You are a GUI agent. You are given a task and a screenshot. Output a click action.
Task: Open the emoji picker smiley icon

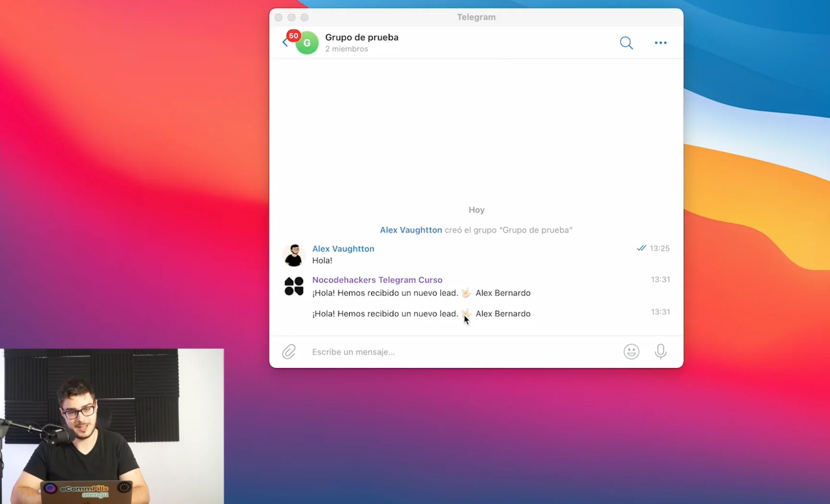pyautogui.click(x=631, y=352)
